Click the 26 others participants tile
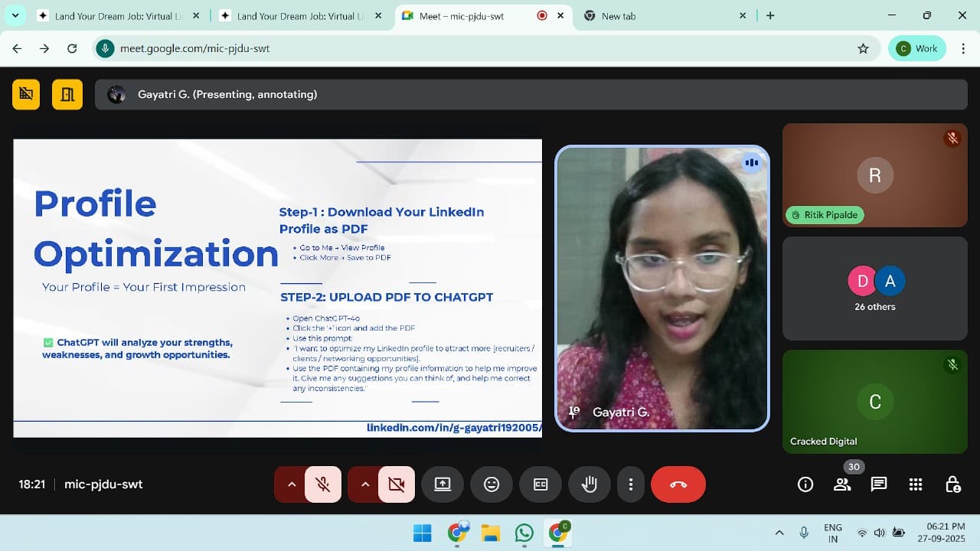Viewport: 980px width, 551px height. coord(874,289)
